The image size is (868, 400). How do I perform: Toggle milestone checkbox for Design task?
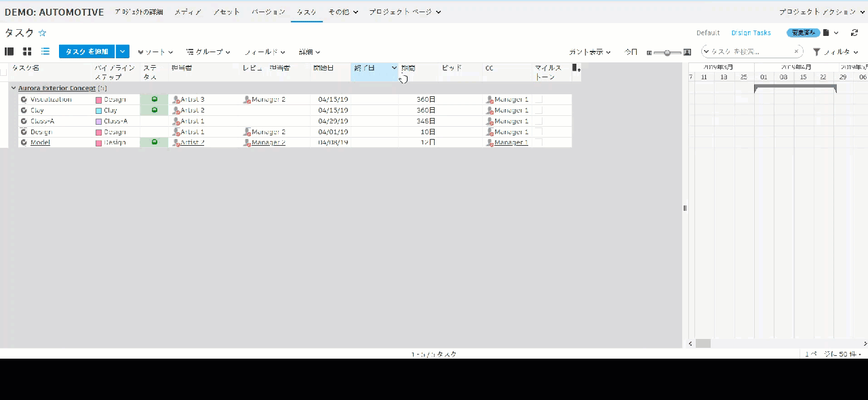(538, 132)
